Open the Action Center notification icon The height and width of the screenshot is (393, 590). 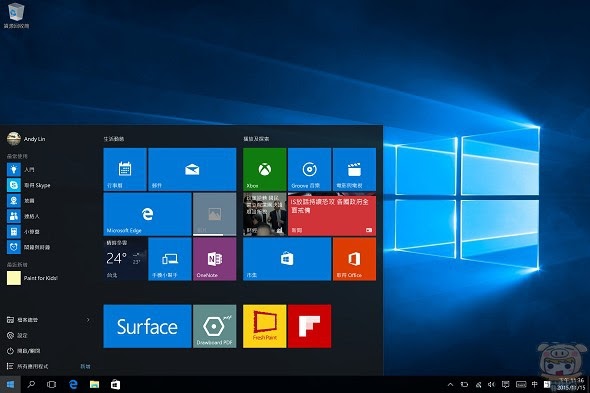pyautogui.click(x=505, y=385)
